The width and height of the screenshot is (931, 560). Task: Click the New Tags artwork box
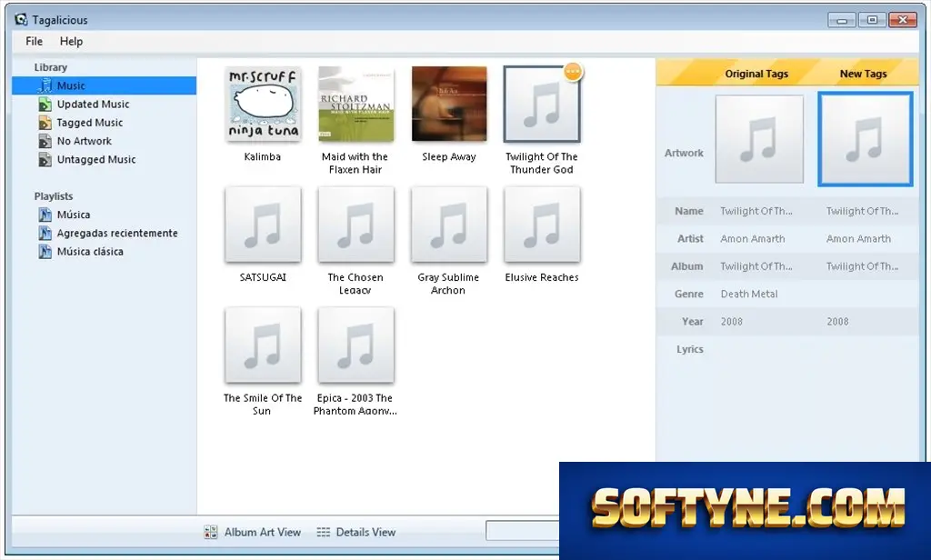click(866, 139)
